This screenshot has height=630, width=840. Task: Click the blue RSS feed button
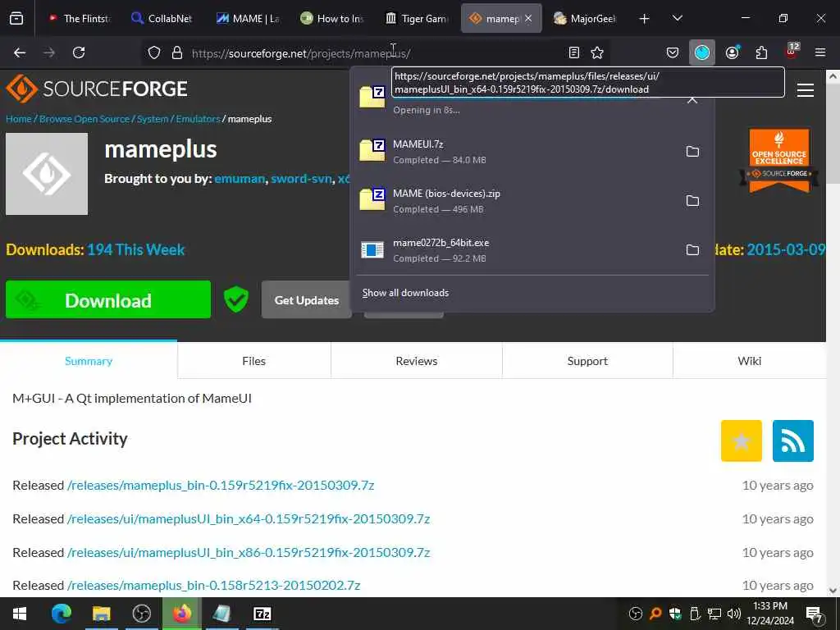[x=793, y=441]
